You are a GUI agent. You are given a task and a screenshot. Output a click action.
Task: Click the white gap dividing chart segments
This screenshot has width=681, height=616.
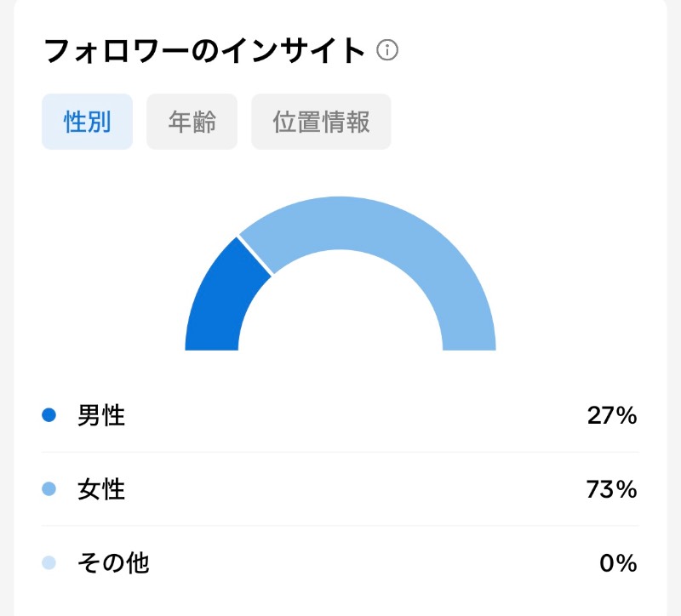click(255, 256)
